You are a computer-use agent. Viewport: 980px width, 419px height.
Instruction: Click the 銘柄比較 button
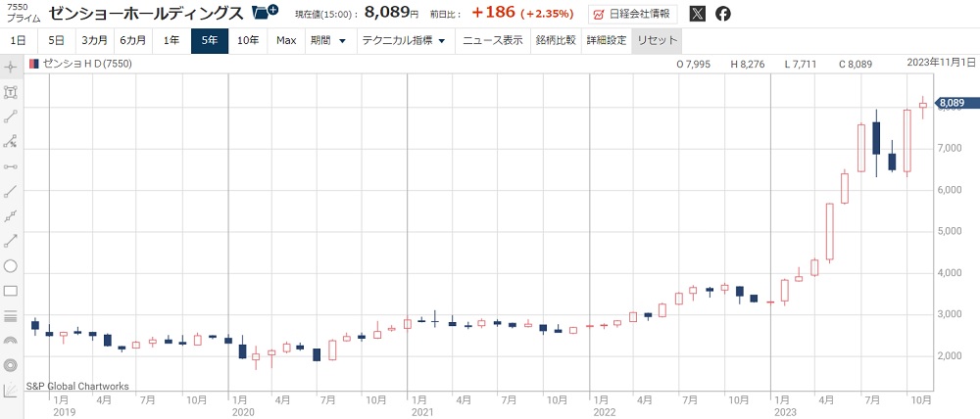(x=556, y=40)
